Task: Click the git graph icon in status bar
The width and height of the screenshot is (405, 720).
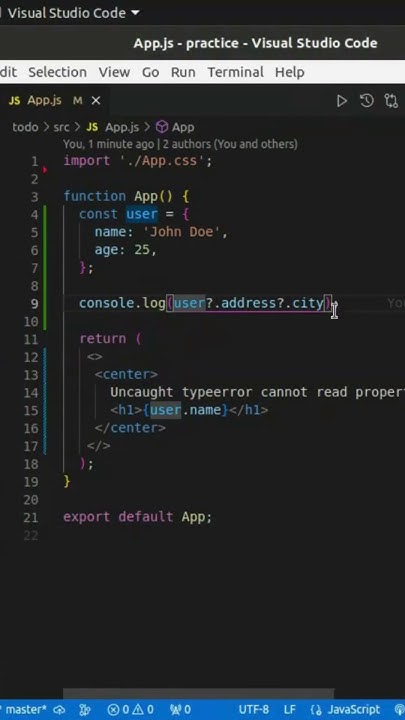Action: (x=85, y=710)
